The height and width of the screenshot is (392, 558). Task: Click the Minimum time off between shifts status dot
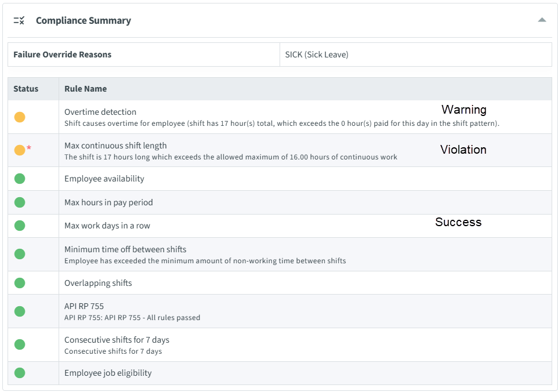click(20, 254)
